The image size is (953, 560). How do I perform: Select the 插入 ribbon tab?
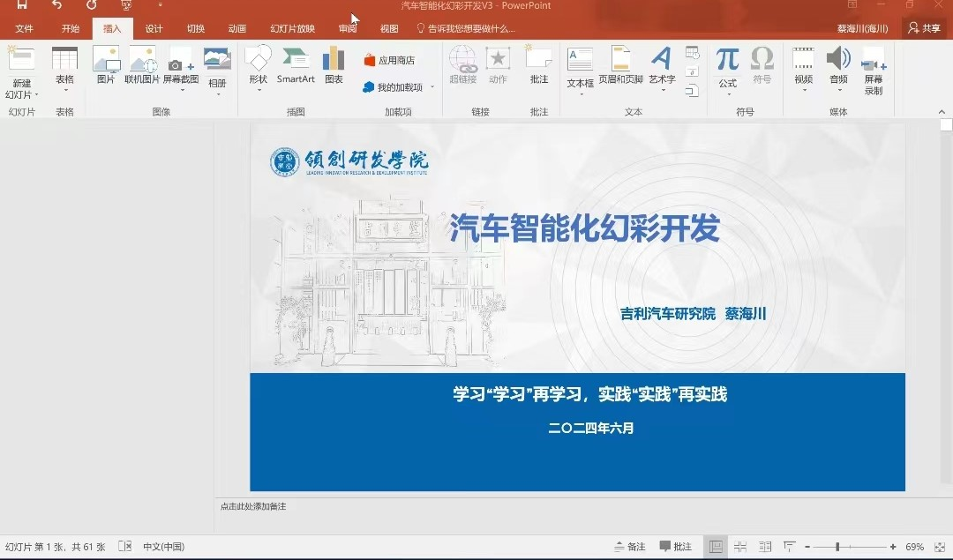[112, 28]
